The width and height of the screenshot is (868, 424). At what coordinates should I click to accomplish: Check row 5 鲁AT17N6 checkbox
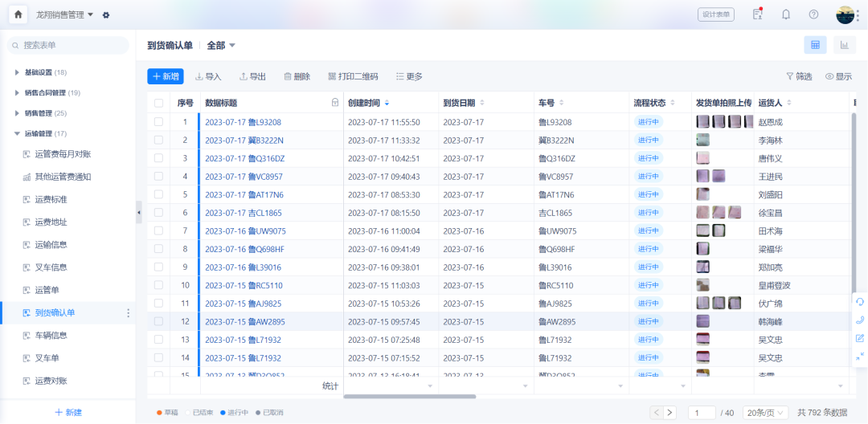pyautogui.click(x=159, y=194)
